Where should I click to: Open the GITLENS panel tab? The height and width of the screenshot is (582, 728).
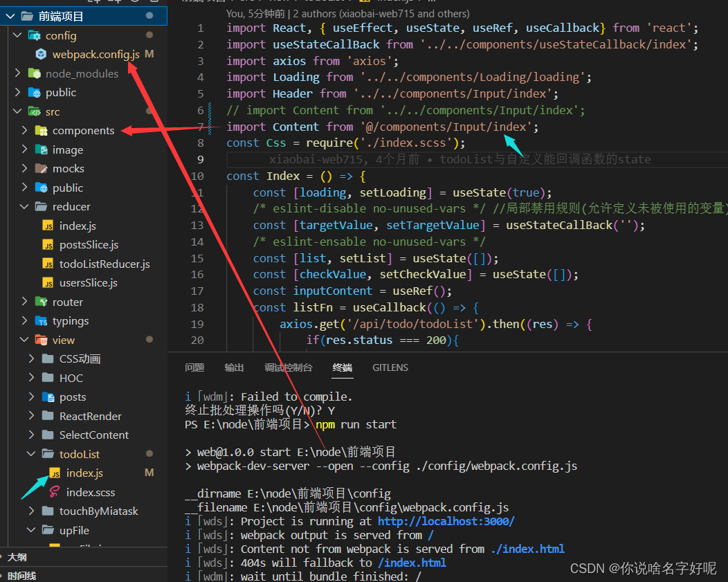(x=390, y=367)
